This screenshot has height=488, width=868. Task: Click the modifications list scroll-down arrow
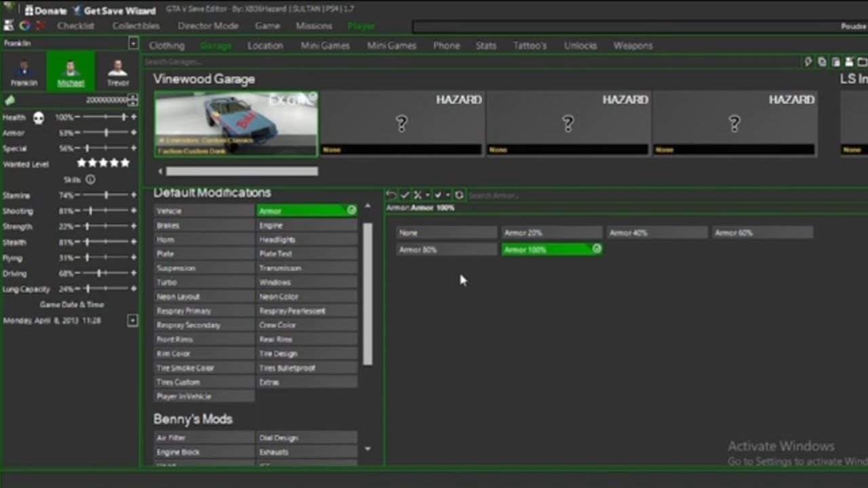368,448
